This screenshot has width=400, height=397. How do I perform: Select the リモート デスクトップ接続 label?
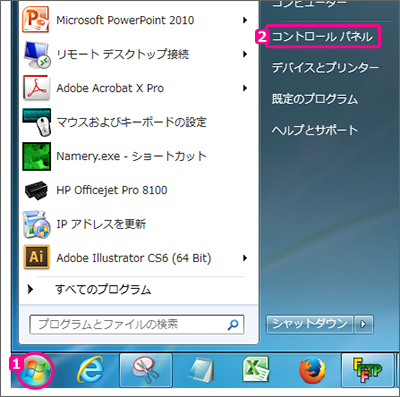point(123,54)
